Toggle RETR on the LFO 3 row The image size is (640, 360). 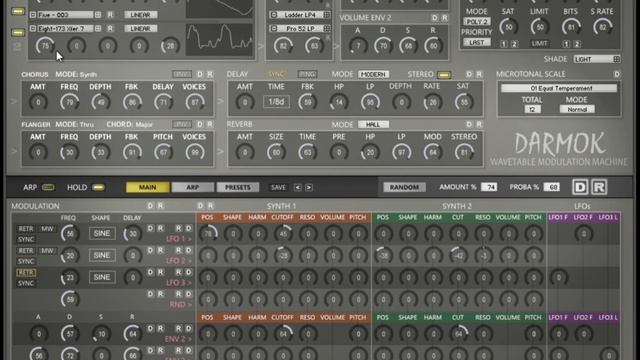(26, 272)
